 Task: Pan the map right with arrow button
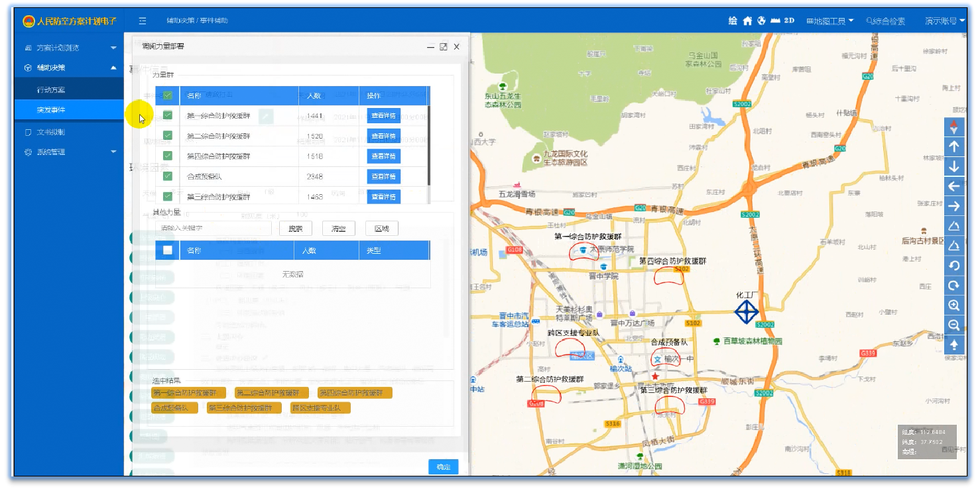tap(954, 207)
